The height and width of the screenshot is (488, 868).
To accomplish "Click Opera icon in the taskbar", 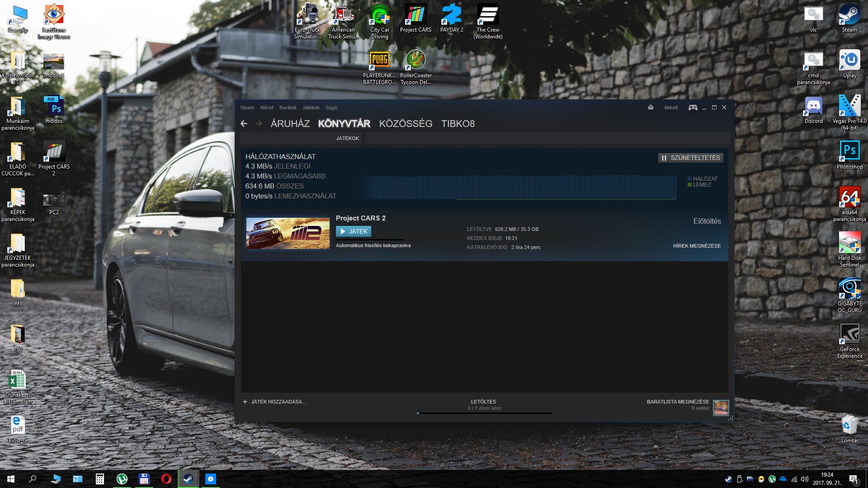I will (166, 479).
